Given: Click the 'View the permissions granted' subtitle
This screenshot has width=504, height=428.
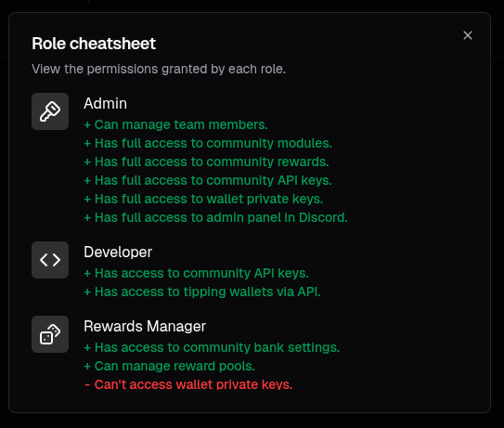Looking at the screenshot, I should click(159, 69).
